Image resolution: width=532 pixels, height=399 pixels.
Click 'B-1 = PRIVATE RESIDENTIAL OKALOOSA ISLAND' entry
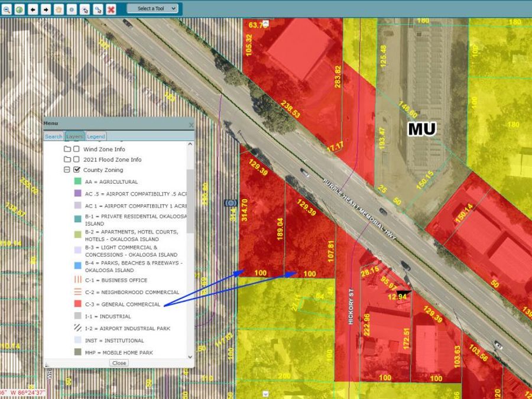coord(136,220)
